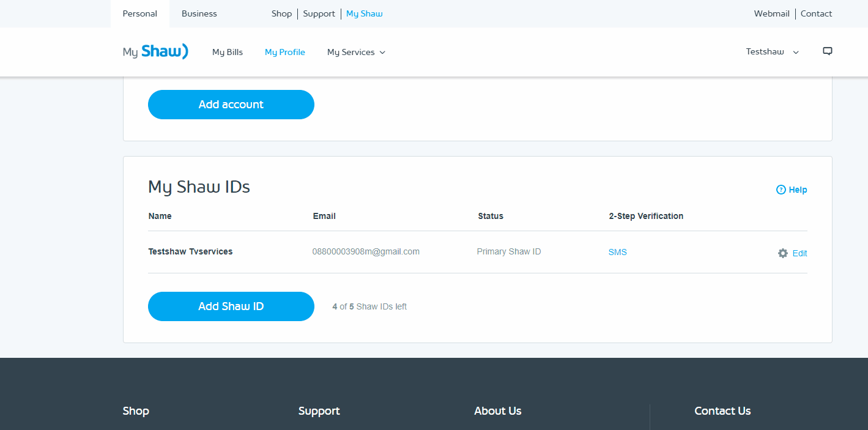Open the chat message icon
Viewport: 868px width, 430px height.
click(x=828, y=51)
